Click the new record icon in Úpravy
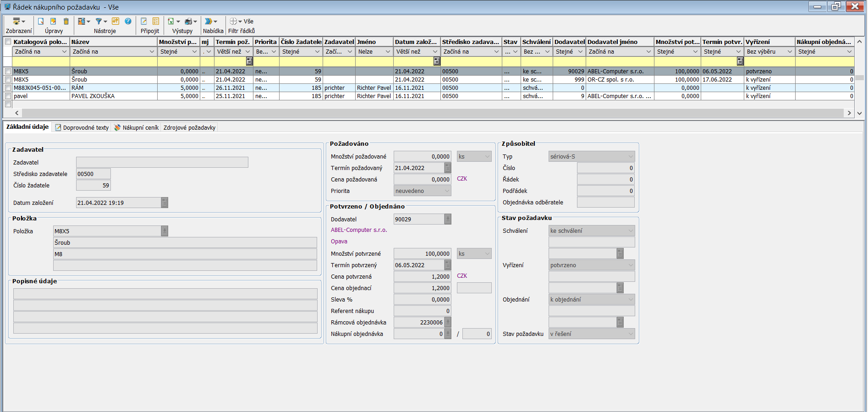 click(x=41, y=22)
